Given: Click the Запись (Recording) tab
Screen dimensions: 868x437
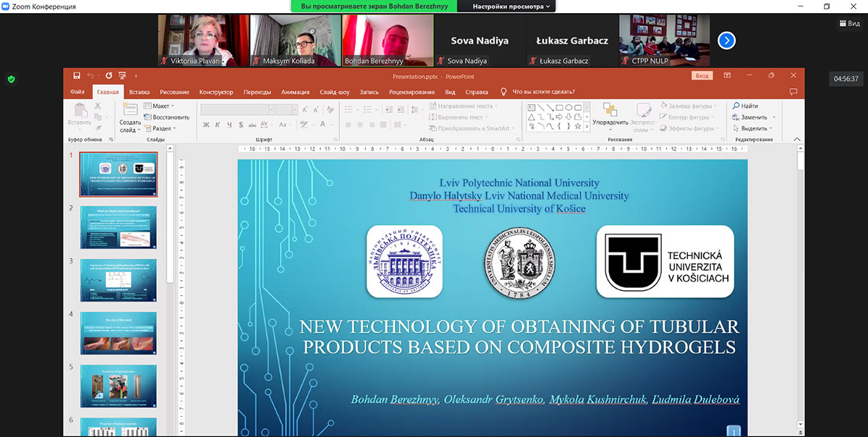Looking at the screenshot, I should point(369,92).
